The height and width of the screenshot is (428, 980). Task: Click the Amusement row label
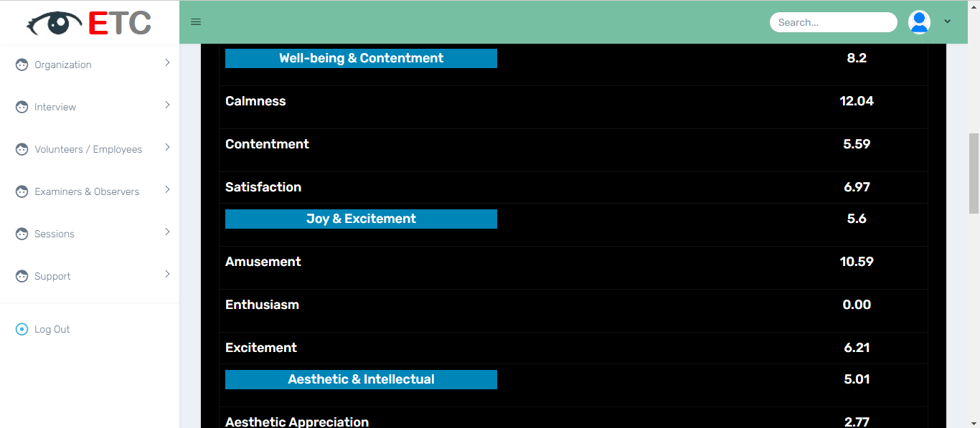tap(263, 262)
